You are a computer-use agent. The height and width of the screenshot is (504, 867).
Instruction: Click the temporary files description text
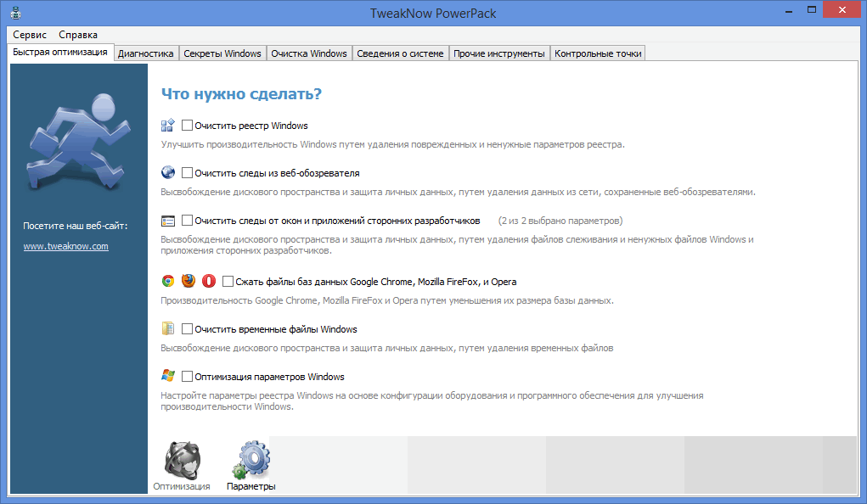pos(387,348)
